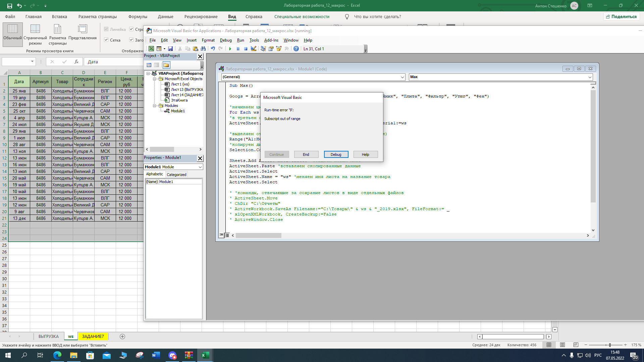
Task: Click Поделиться share button in Excel
Action: tap(622, 16)
